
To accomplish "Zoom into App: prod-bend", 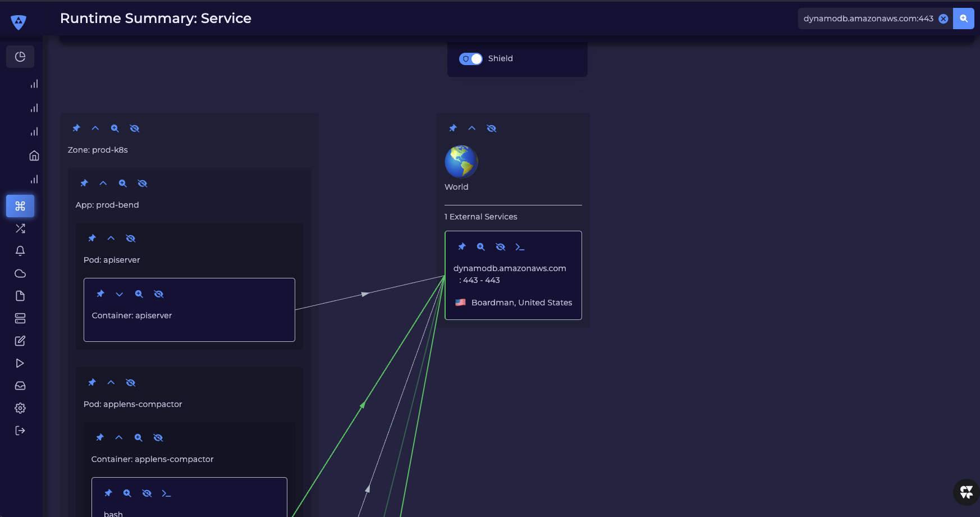I will 123,184.
